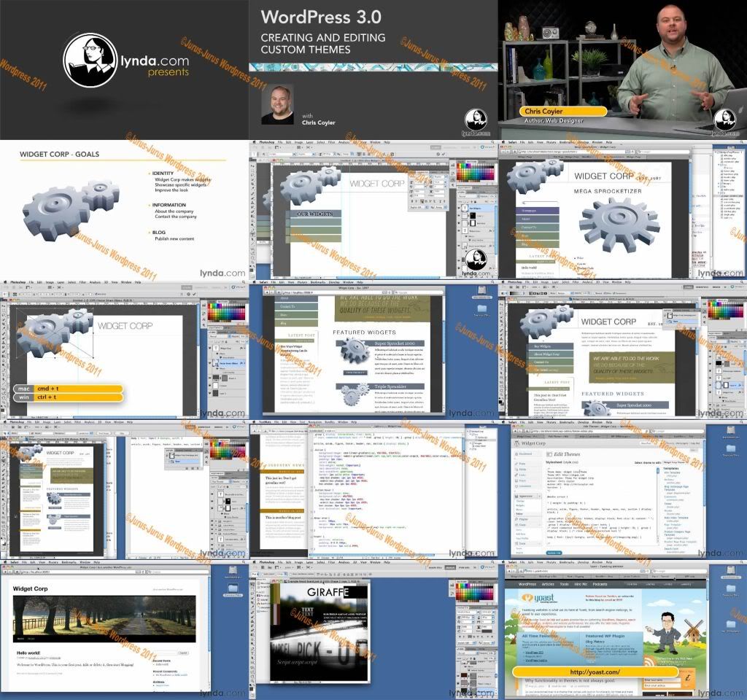Open the desktop folder beside Featured Widgets browser
Viewport: 747px width, 700px height.
pos(481,308)
